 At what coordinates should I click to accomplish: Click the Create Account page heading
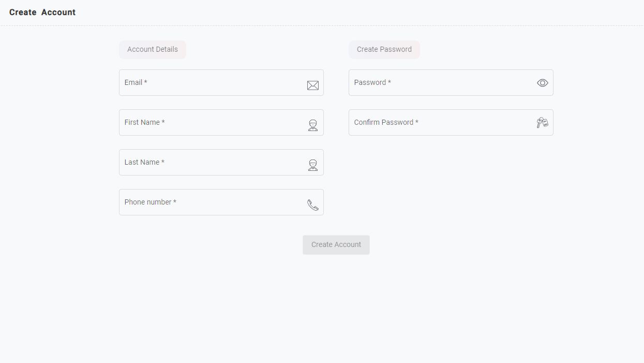(x=42, y=12)
